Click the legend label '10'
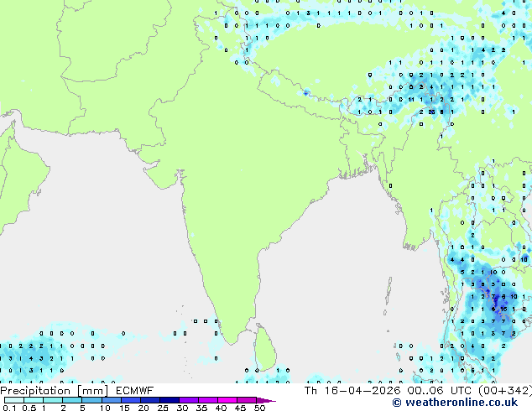The image size is (532, 411). click(105, 408)
